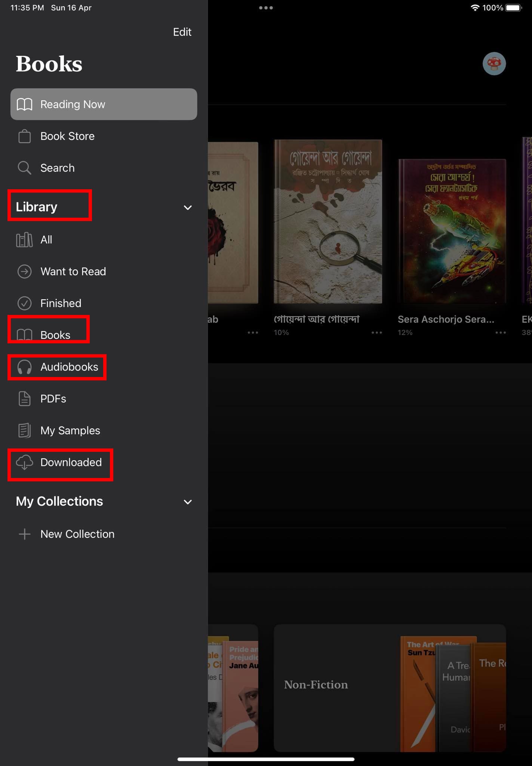The image size is (532, 766).
Task: Select Books in the Library list
Action: click(x=104, y=335)
